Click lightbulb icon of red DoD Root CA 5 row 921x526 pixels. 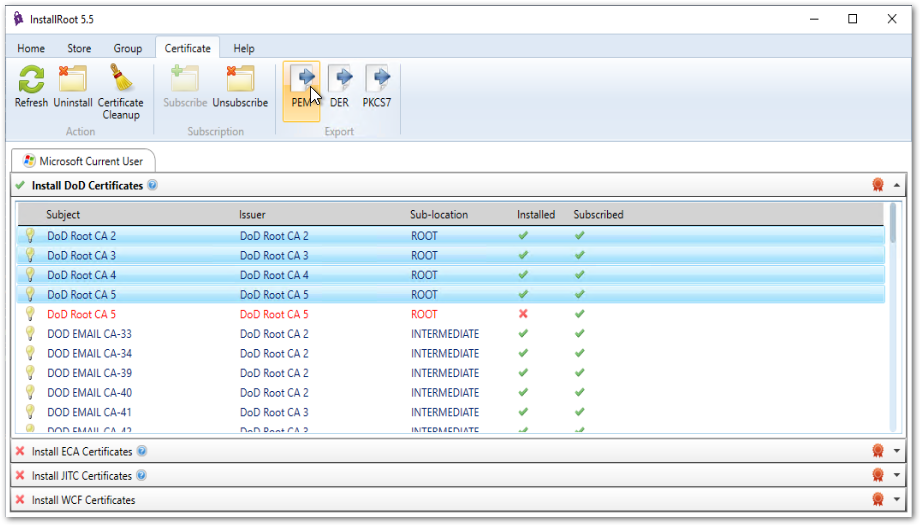click(30, 314)
